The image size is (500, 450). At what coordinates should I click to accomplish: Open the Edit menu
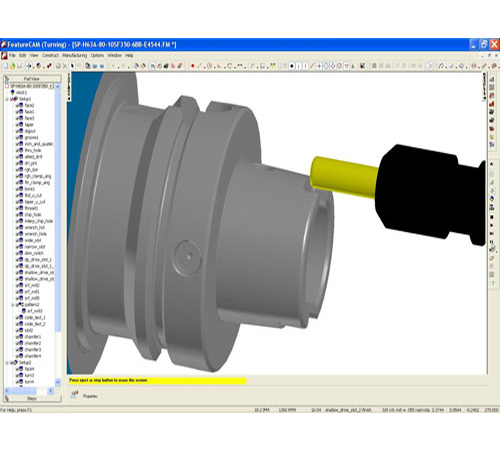click(23, 55)
